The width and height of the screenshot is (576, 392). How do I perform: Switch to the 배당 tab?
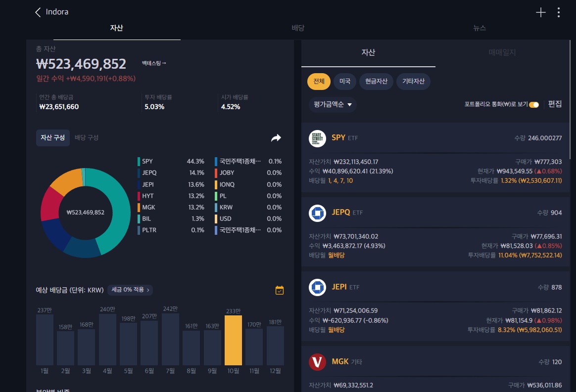click(x=298, y=28)
